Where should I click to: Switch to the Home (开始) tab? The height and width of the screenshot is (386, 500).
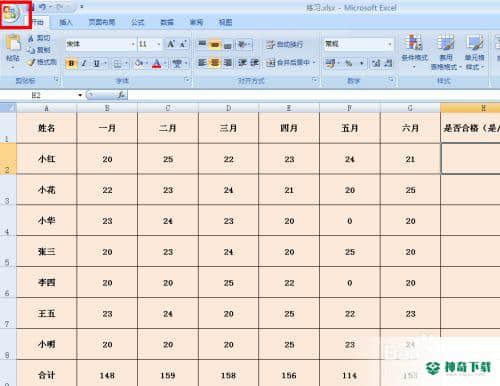click(x=38, y=22)
